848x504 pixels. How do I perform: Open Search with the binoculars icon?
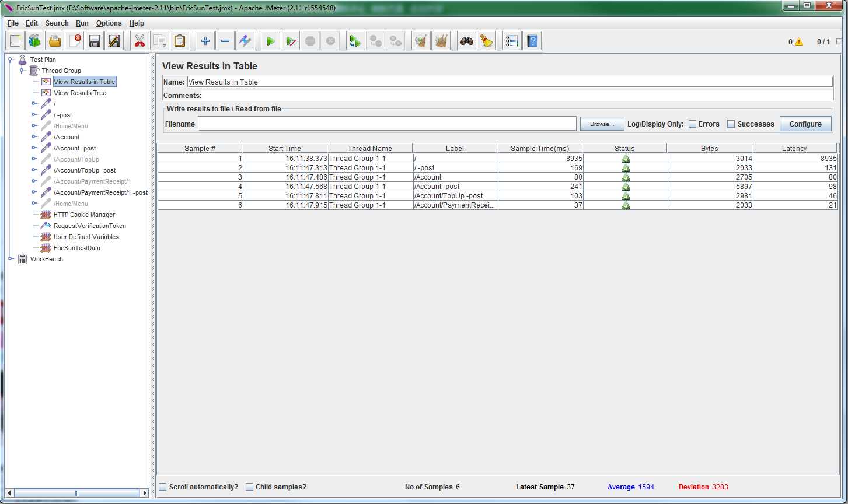pyautogui.click(x=466, y=41)
